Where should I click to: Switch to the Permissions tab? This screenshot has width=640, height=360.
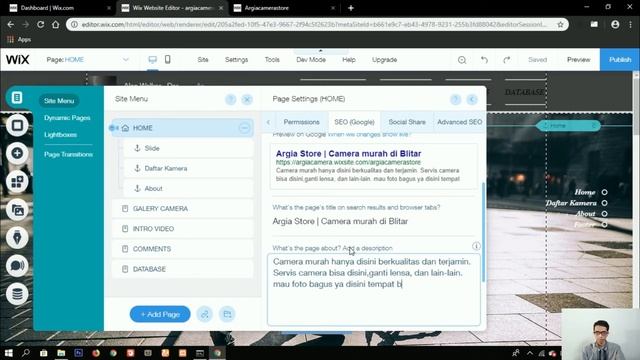click(x=302, y=122)
